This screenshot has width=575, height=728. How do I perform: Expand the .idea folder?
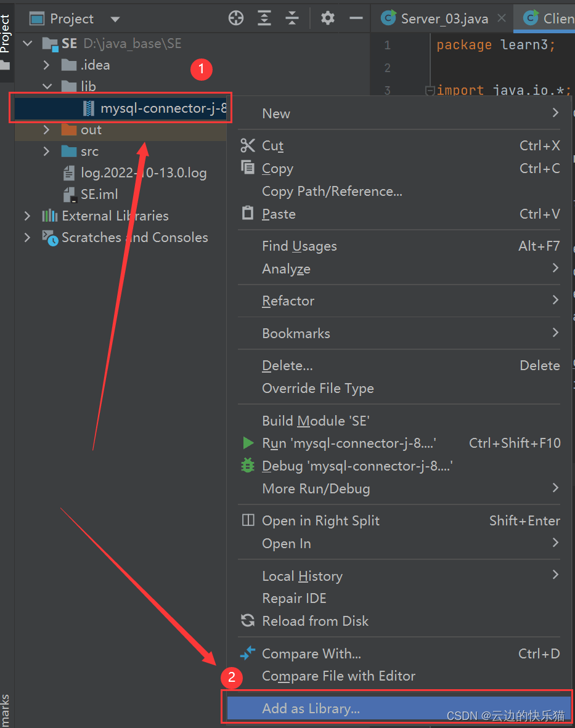click(x=47, y=65)
